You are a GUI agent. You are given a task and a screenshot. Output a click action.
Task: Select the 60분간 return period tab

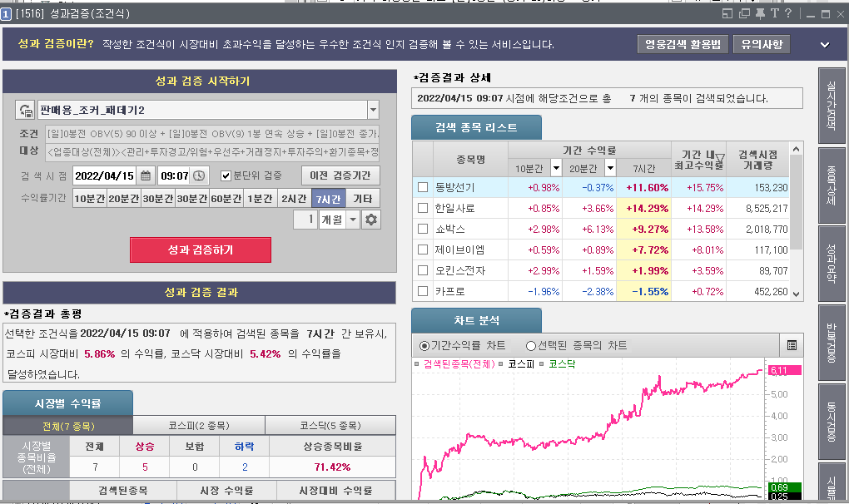pos(226,199)
